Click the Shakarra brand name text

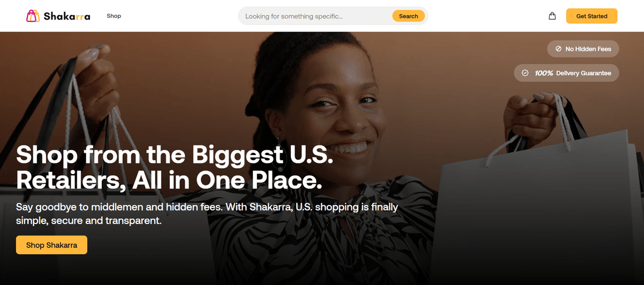(67, 17)
